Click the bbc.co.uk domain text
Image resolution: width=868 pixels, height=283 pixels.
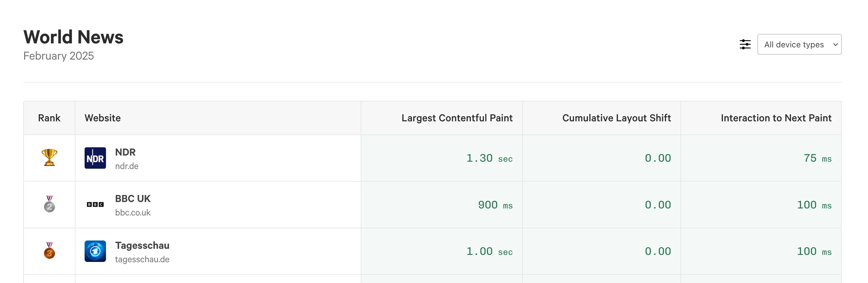(133, 212)
